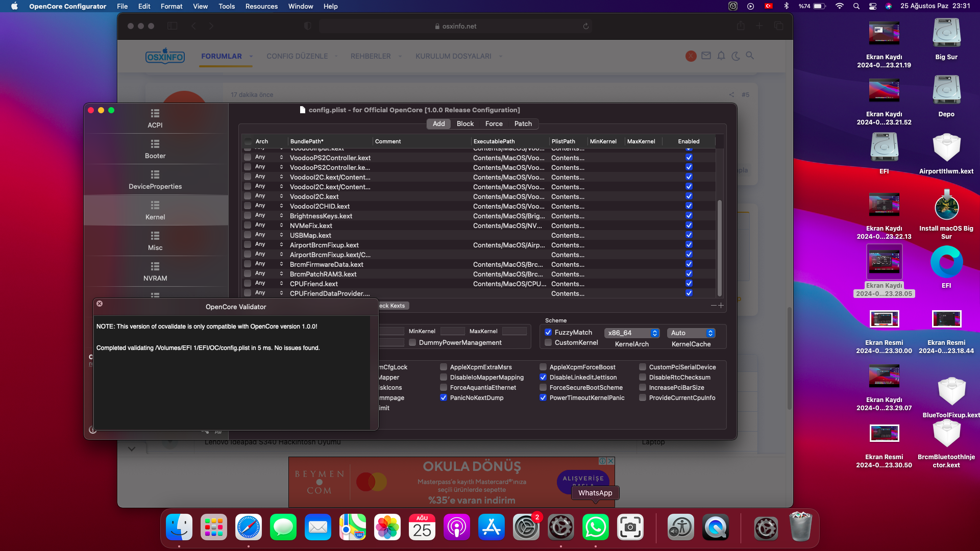
Task: Switch to the Patch tab
Action: pos(523,123)
